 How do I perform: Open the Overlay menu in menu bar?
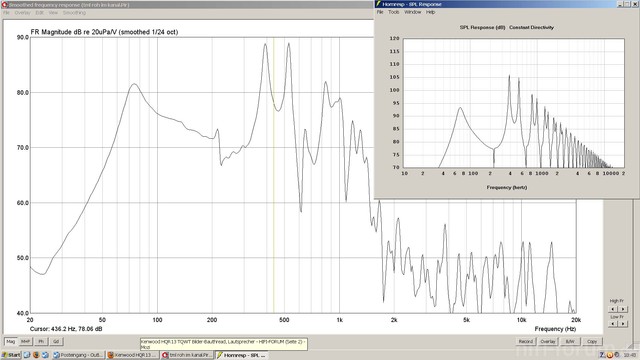(x=22, y=13)
